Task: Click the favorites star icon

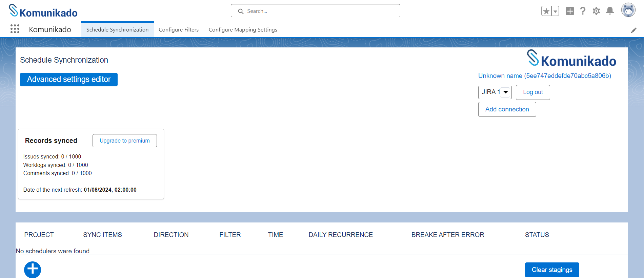Action: coord(546,11)
